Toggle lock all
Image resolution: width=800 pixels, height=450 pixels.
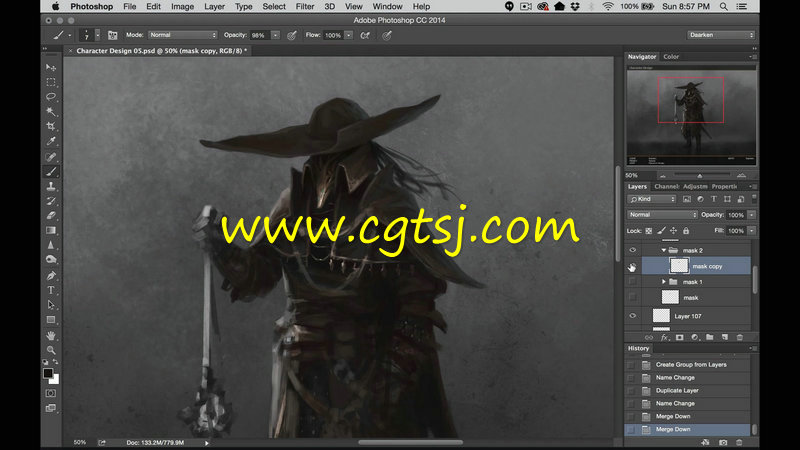coord(686,231)
